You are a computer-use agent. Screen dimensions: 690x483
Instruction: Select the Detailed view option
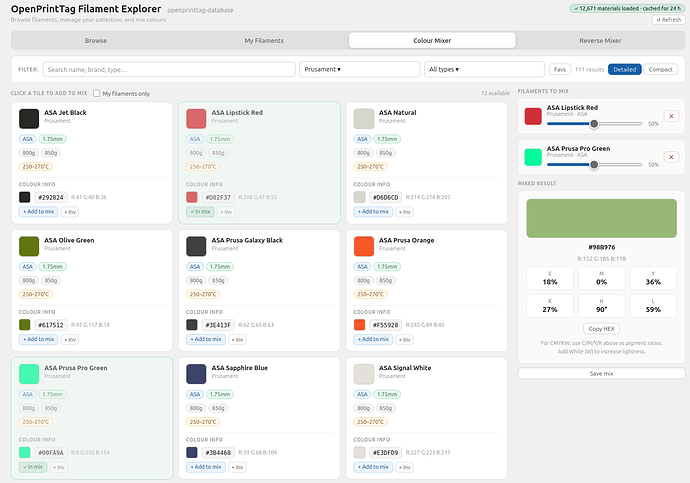pos(624,70)
